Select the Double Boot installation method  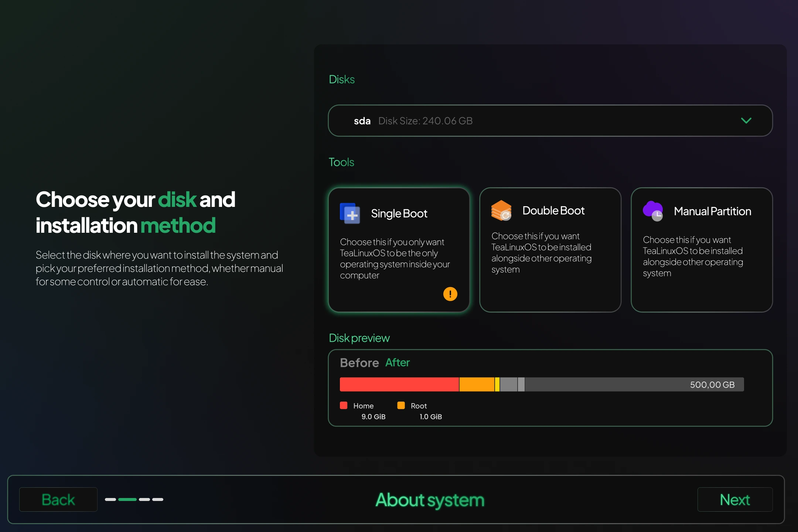(x=550, y=249)
